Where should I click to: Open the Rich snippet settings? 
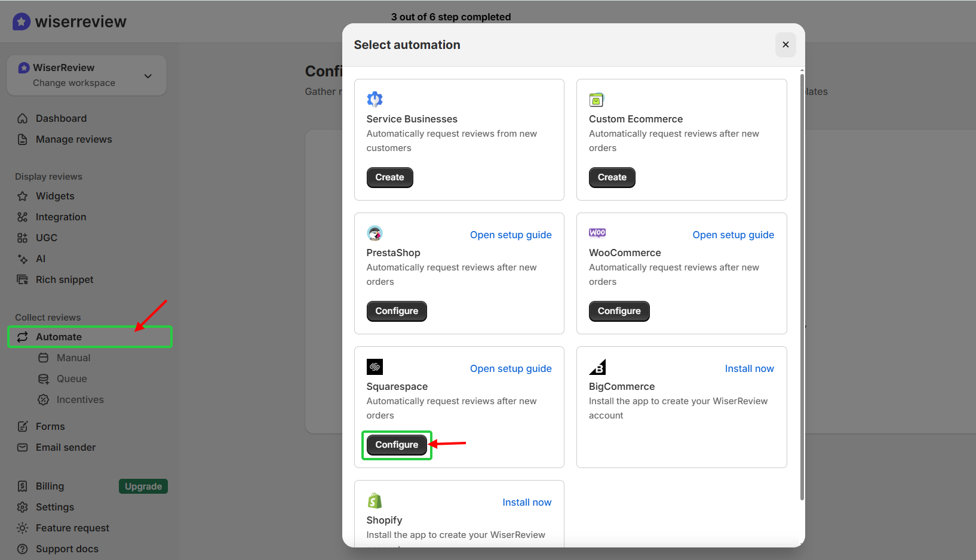click(x=65, y=279)
